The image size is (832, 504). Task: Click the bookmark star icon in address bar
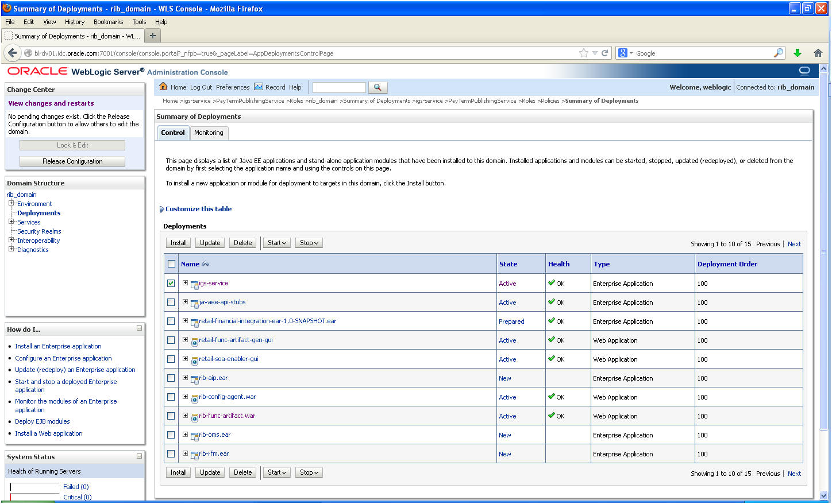tap(584, 53)
